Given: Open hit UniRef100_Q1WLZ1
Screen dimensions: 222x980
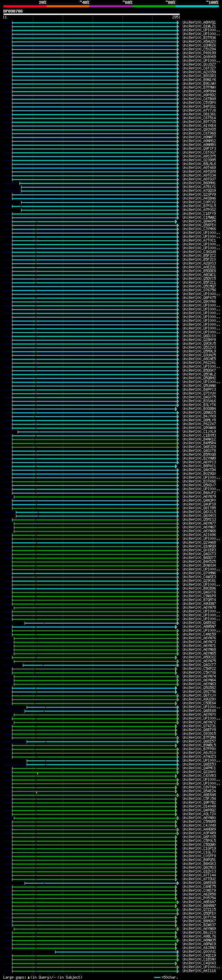Looking at the screenshot, I should click(x=199, y=26).
